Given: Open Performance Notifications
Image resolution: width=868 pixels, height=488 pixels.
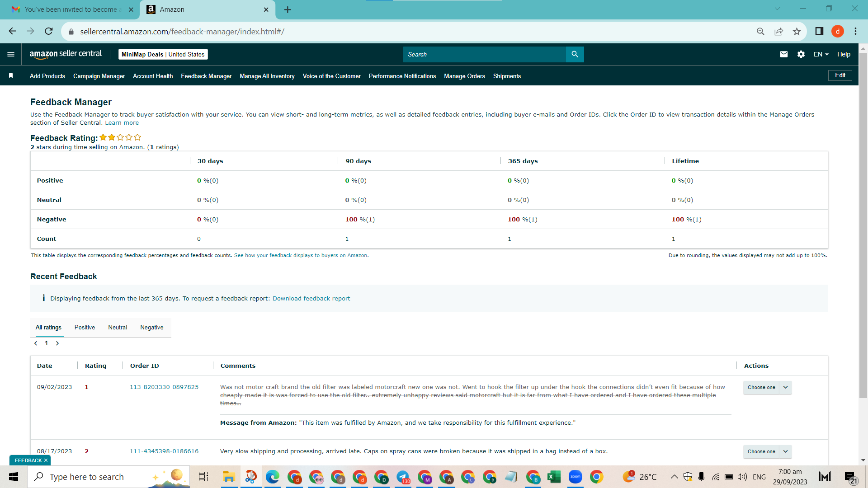Looking at the screenshot, I should tap(402, 76).
